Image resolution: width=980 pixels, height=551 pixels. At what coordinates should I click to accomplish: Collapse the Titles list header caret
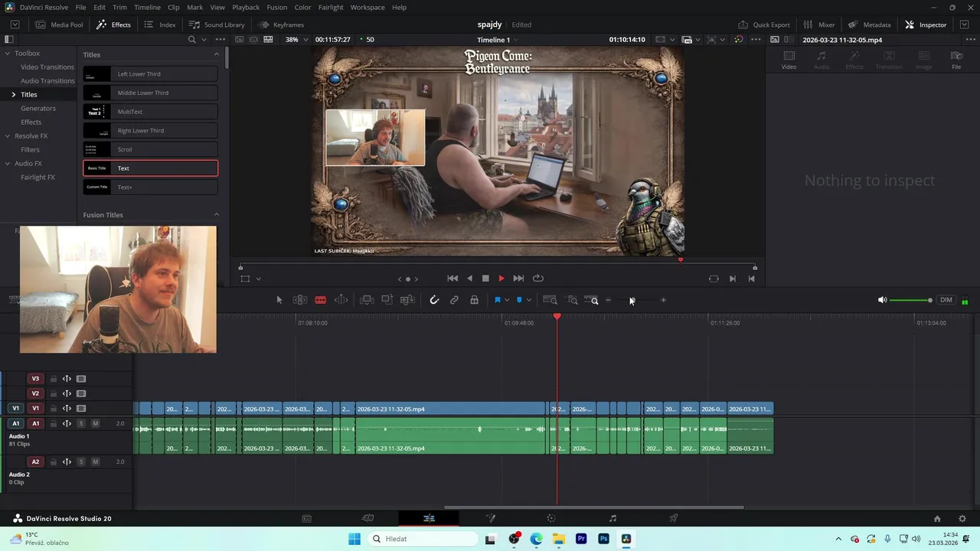click(216, 54)
